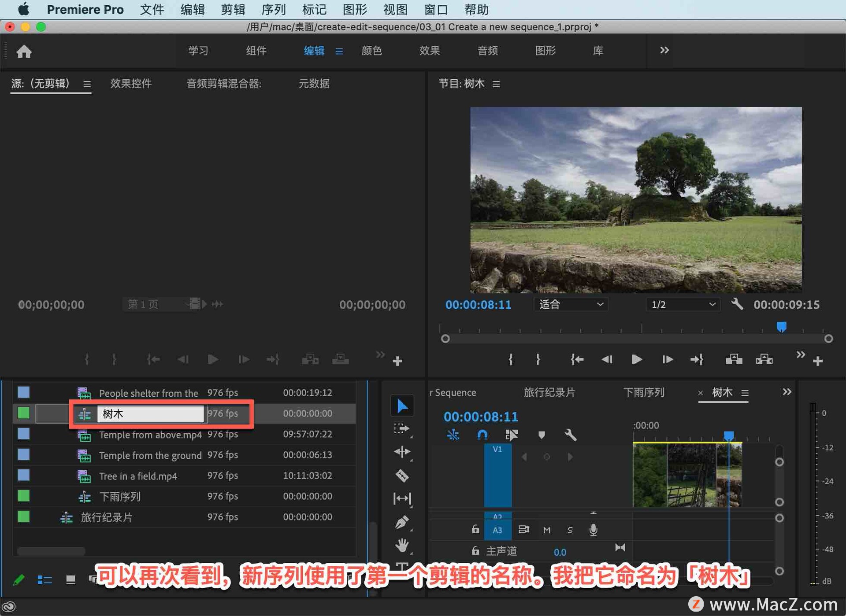This screenshot has height=616, width=846.
Task: Open Source monitor button editor plus
Action: coord(397,361)
